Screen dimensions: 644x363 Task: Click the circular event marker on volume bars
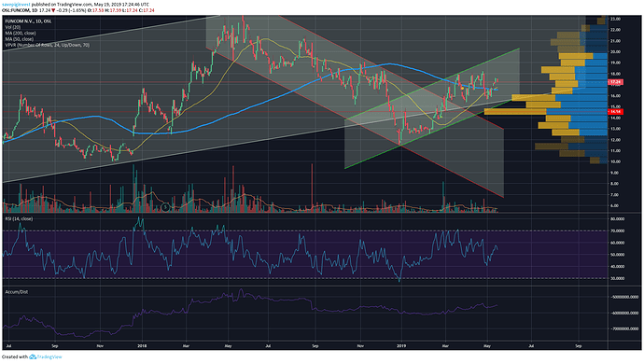click(165, 207)
